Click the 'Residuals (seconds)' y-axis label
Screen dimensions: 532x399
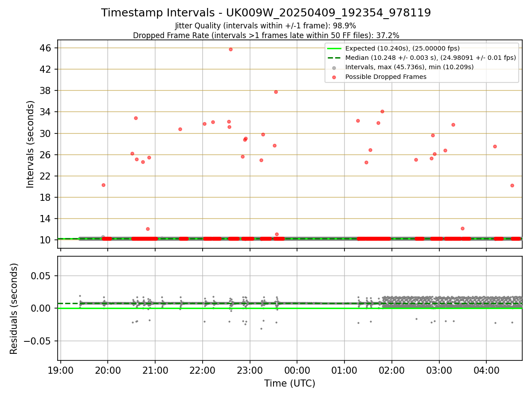click(14, 309)
